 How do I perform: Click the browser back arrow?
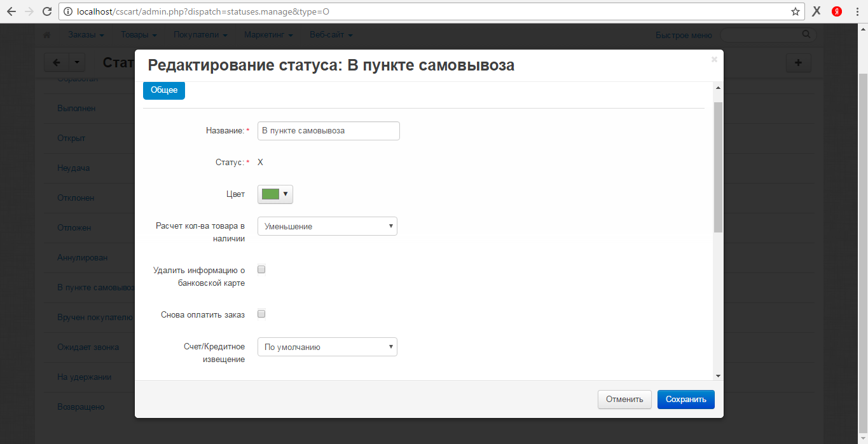[x=11, y=11]
